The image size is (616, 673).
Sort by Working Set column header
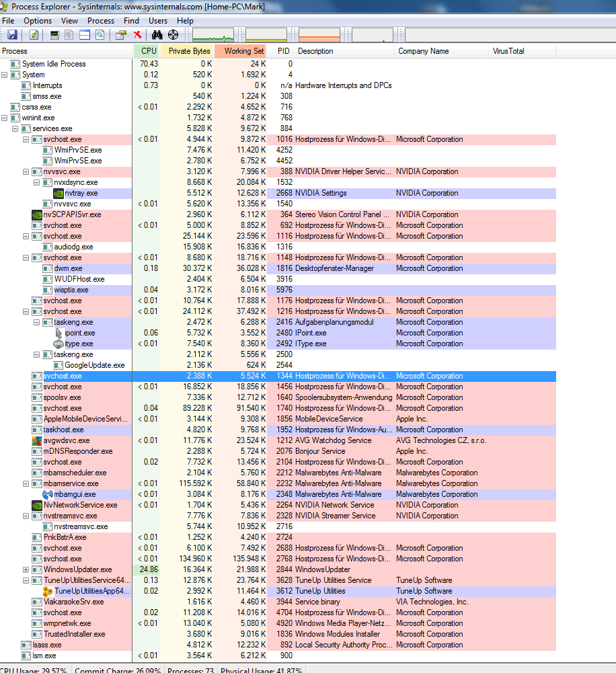tap(240, 51)
